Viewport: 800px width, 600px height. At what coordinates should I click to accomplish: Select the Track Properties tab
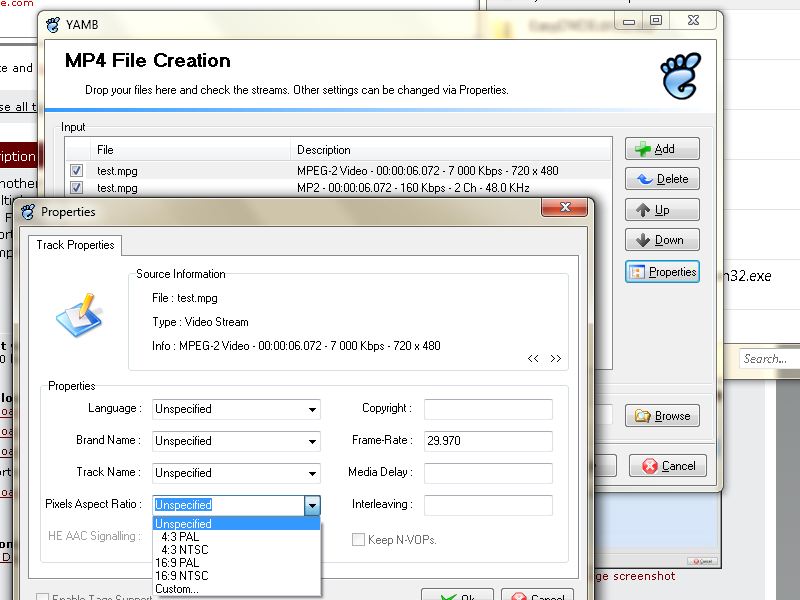pos(75,245)
